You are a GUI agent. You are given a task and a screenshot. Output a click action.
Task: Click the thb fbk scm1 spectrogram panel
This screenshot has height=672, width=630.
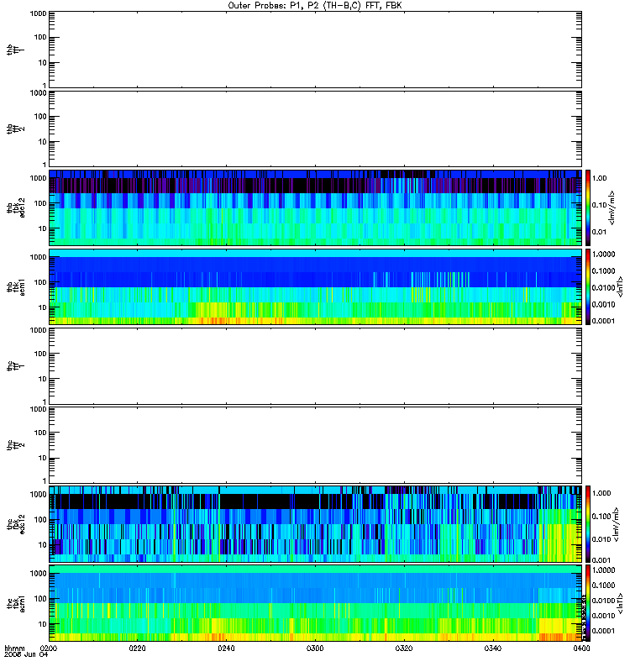coord(315,286)
